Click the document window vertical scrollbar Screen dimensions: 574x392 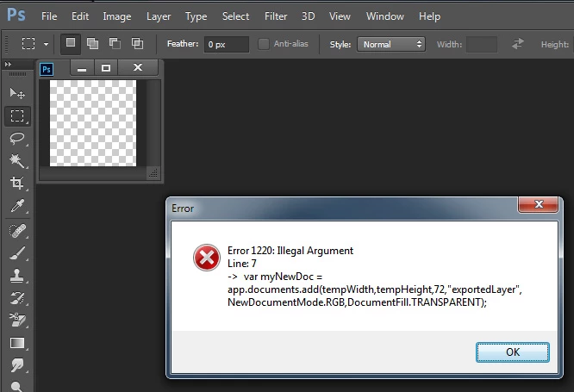(x=153, y=123)
